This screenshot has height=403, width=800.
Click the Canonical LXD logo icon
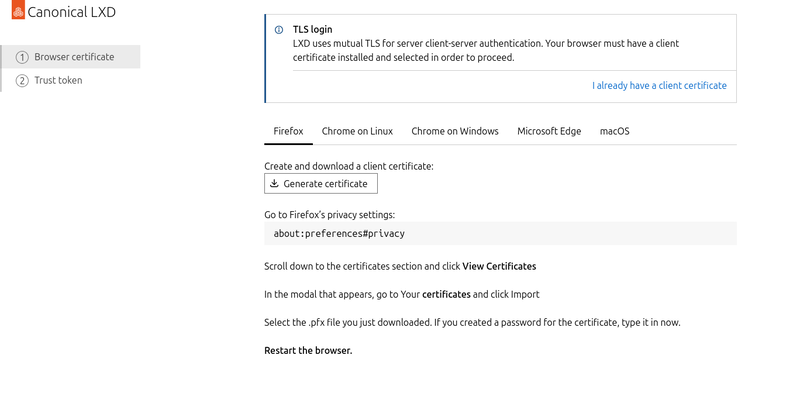tap(17, 13)
